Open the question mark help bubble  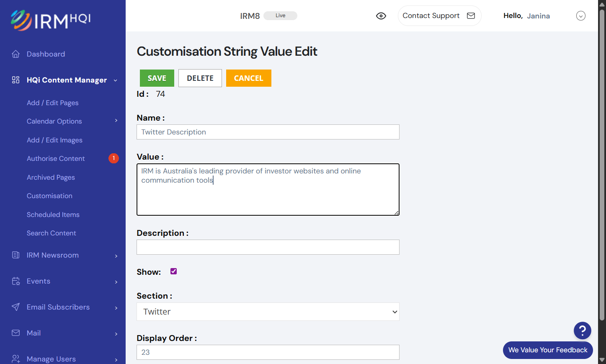(x=583, y=330)
